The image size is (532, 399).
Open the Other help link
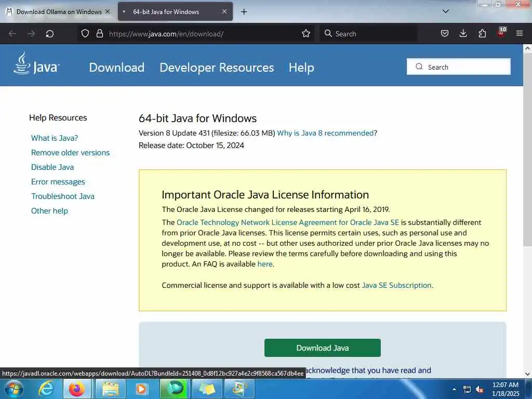pos(49,211)
